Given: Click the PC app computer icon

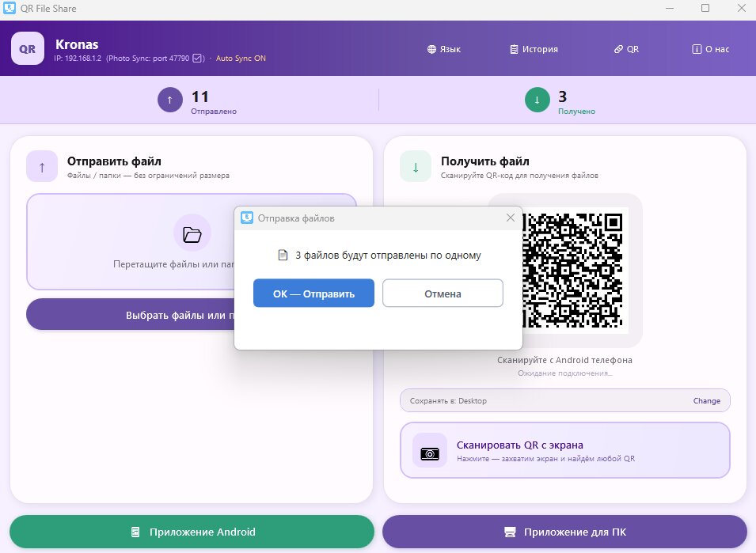Looking at the screenshot, I should point(510,532).
